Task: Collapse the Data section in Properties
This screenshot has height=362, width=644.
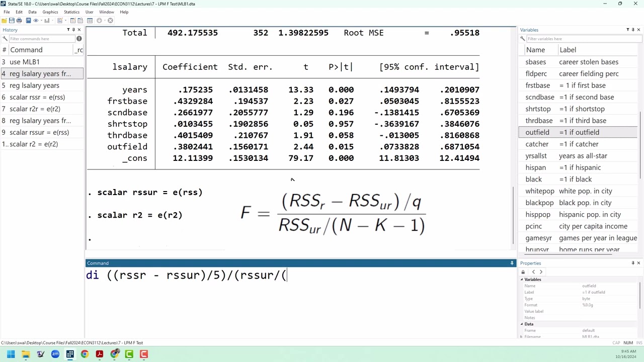Action: tap(522, 324)
